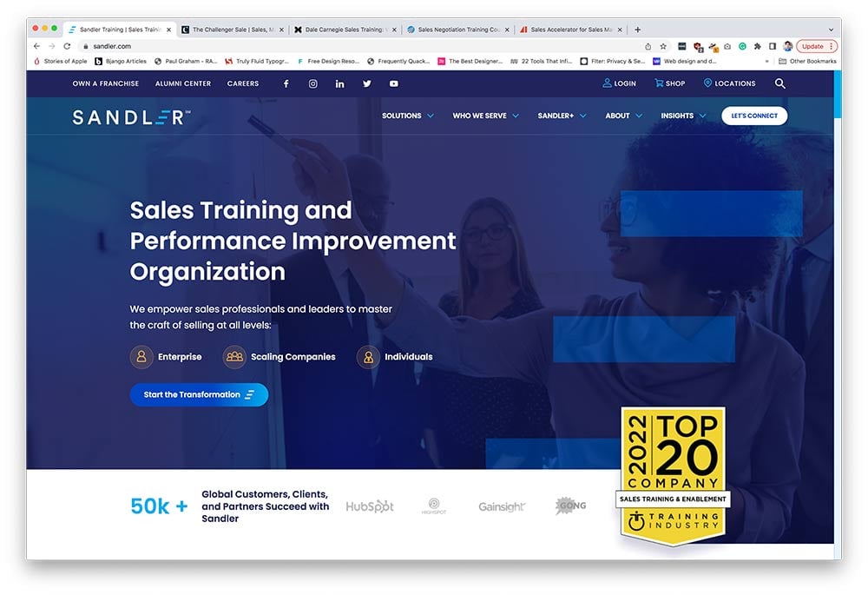Switch to Sales Accelerator tab
This screenshot has height=595, width=868.
pos(571,30)
